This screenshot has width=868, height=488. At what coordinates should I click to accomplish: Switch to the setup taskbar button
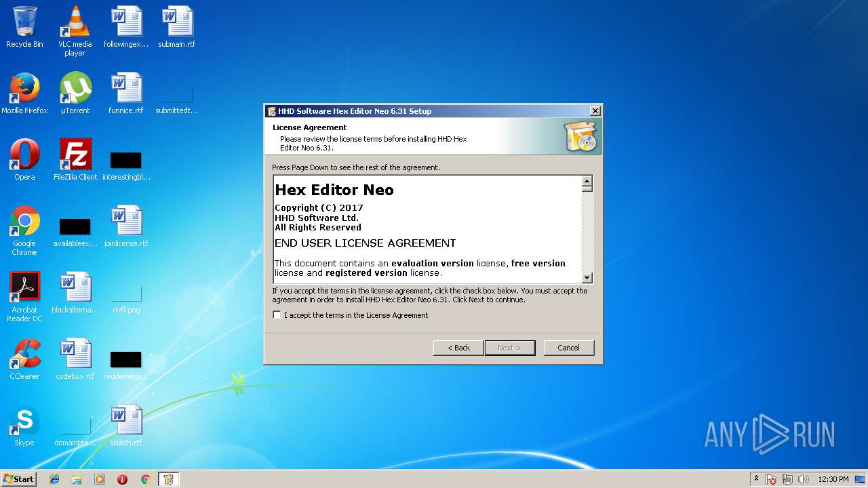[x=168, y=479]
